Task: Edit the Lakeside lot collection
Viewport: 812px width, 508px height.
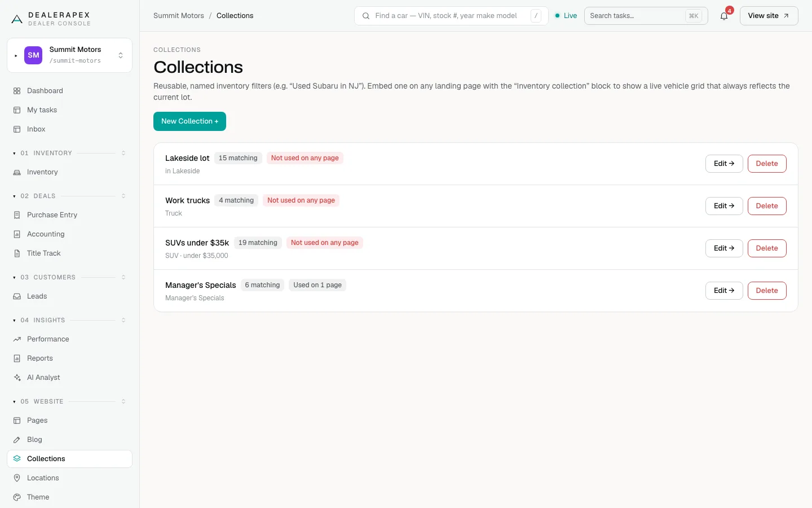Action: tap(724, 164)
